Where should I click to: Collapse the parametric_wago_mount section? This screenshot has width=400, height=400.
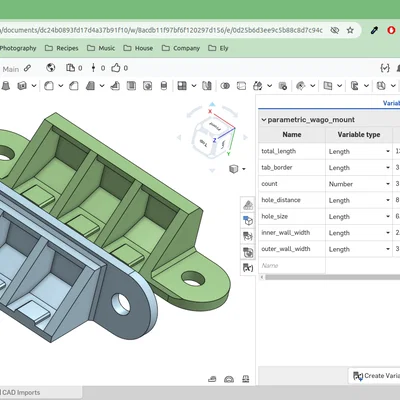264,120
